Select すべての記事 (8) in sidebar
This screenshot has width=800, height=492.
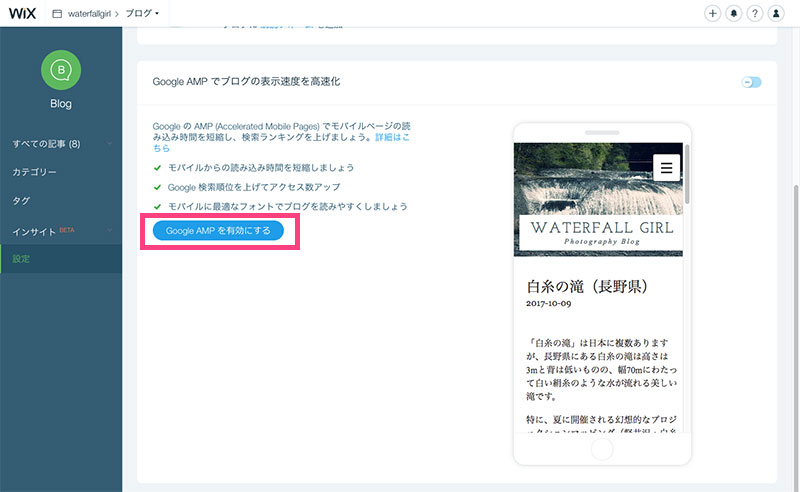pos(46,144)
